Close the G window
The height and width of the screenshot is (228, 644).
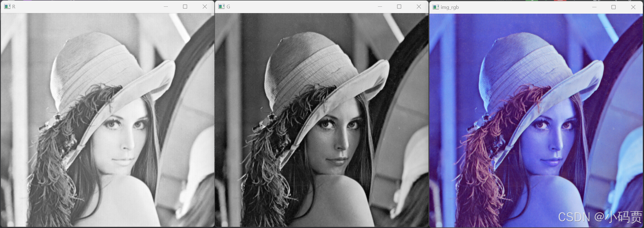pyautogui.click(x=419, y=6)
